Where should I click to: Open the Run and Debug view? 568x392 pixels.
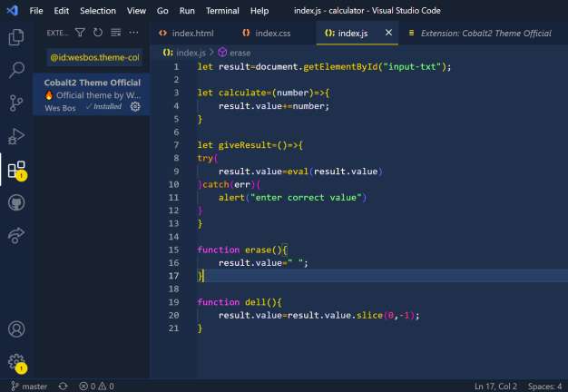coord(16,136)
